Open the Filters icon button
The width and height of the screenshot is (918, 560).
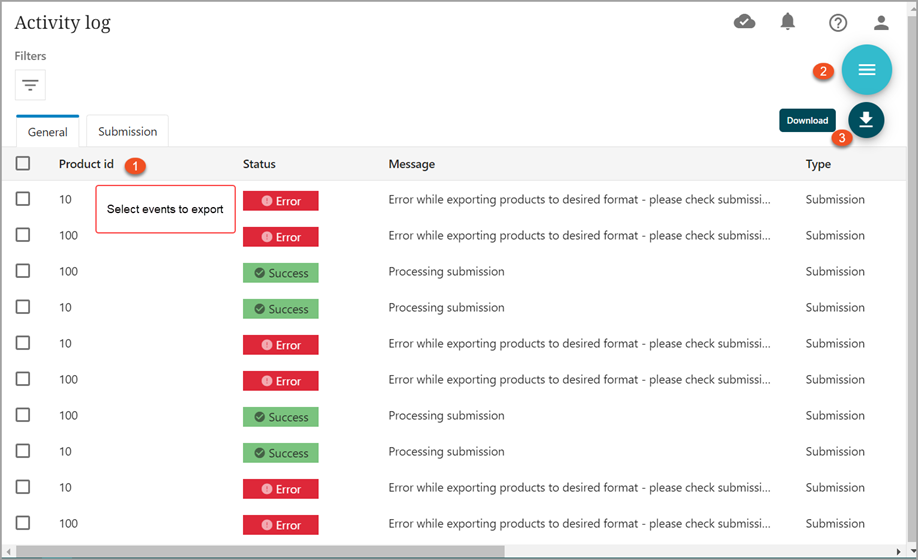(x=30, y=85)
